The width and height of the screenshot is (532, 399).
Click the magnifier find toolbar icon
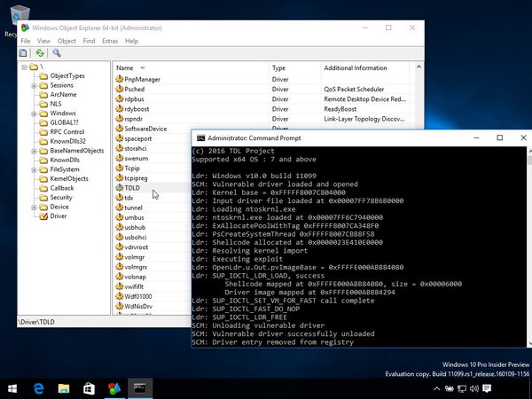[x=57, y=53]
